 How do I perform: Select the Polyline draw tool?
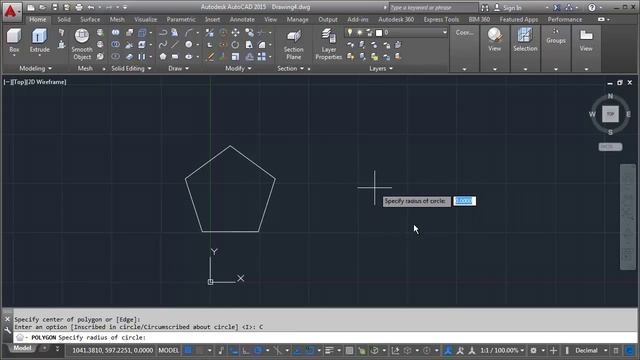163,32
